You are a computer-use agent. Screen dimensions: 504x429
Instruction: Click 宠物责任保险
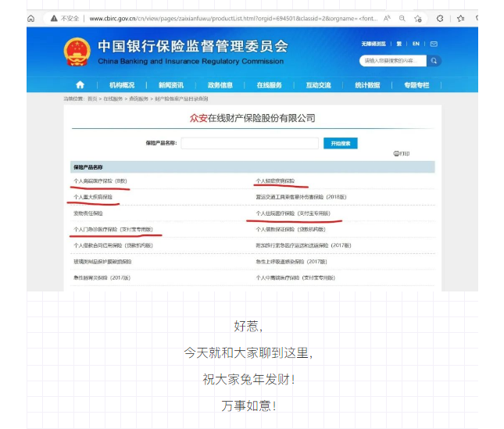pyautogui.click(x=88, y=213)
